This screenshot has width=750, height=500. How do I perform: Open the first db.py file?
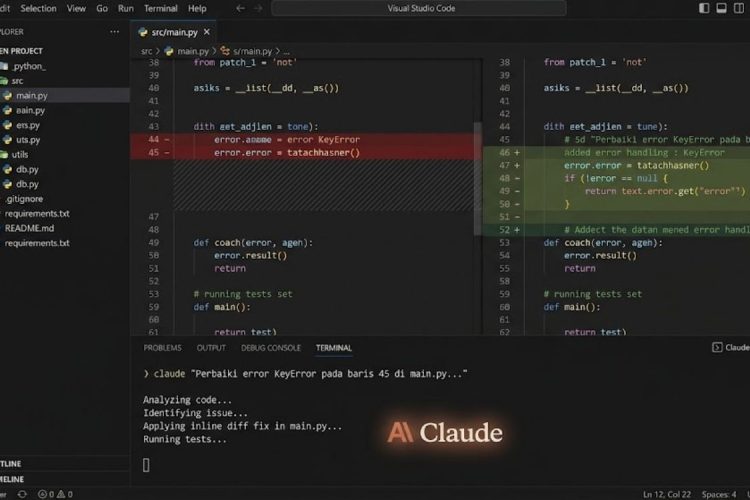point(27,169)
